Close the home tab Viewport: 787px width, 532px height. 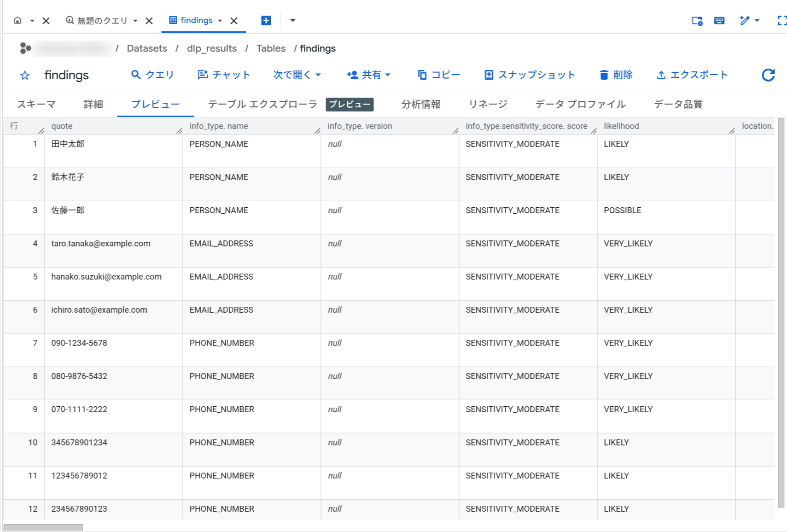(x=46, y=21)
